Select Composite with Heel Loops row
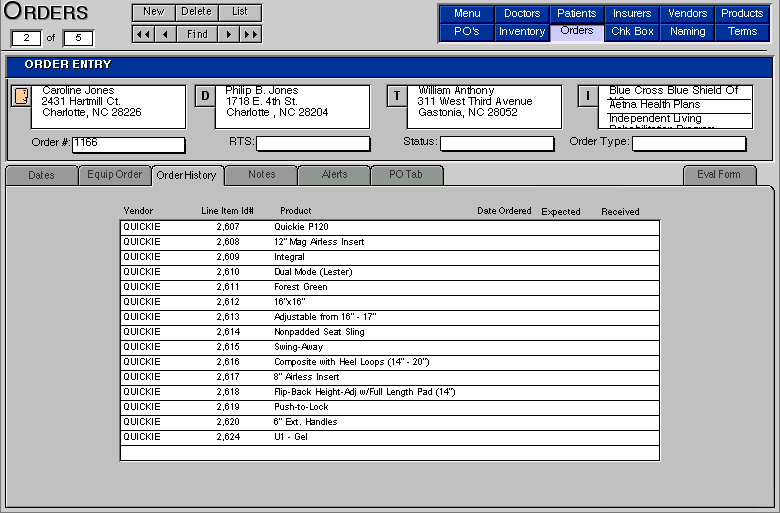The width and height of the screenshot is (780, 513). click(x=390, y=362)
